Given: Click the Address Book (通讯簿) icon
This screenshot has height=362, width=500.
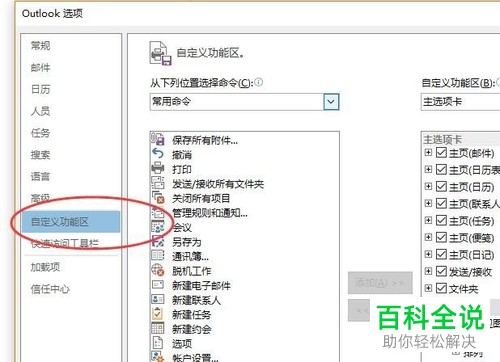Looking at the screenshot, I should tap(158, 256).
